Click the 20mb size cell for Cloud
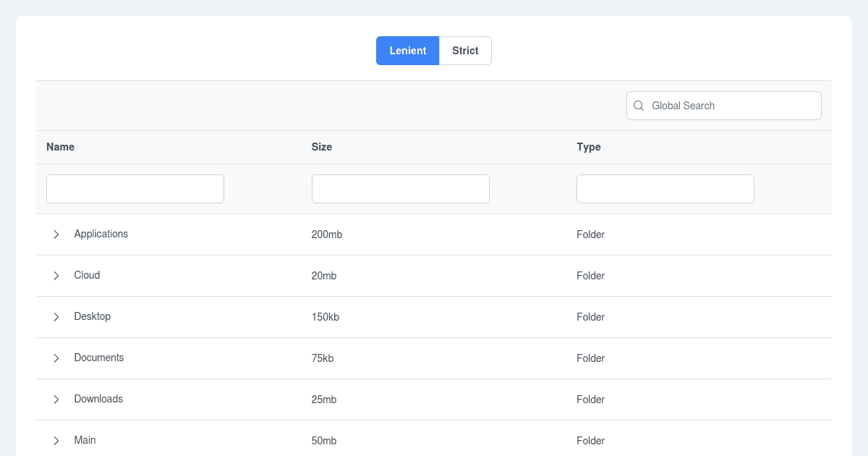The width and height of the screenshot is (868, 456). tap(324, 276)
